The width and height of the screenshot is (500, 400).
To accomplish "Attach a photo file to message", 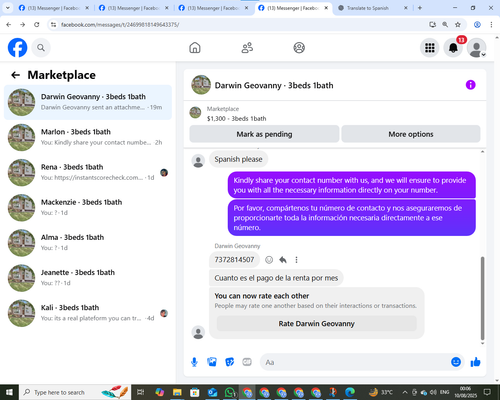I will click(x=212, y=362).
